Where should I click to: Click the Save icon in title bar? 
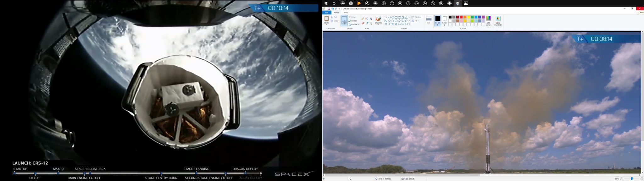(x=329, y=9)
